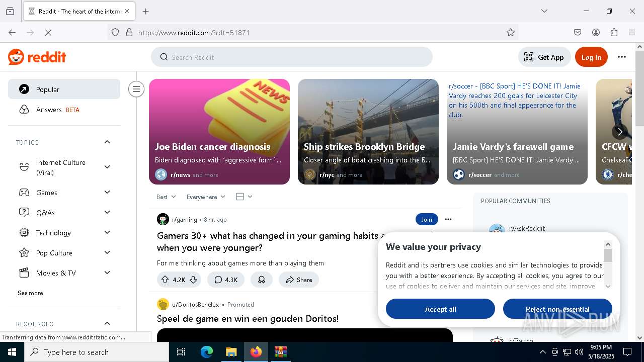Launch Microsoft Edge from the taskbar
Viewport: 644px width, 362px height.
point(207,352)
